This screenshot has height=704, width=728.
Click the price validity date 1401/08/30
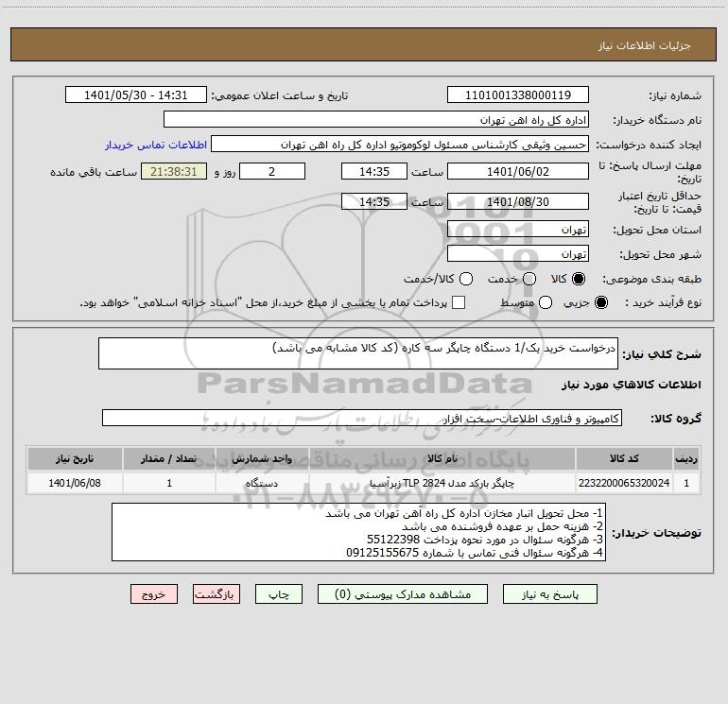518,201
